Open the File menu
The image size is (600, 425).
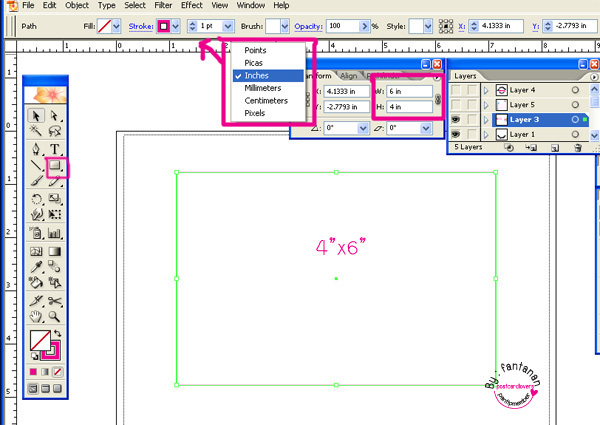coord(28,5)
